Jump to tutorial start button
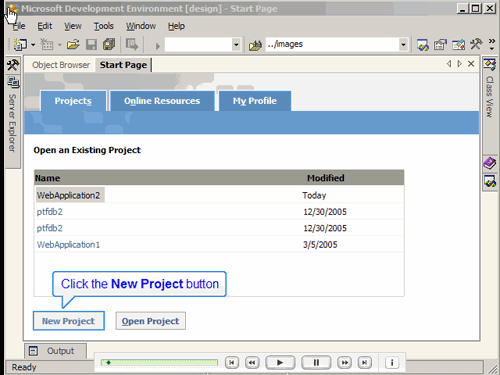Screen dimensions: 500x375 pos(232,362)
